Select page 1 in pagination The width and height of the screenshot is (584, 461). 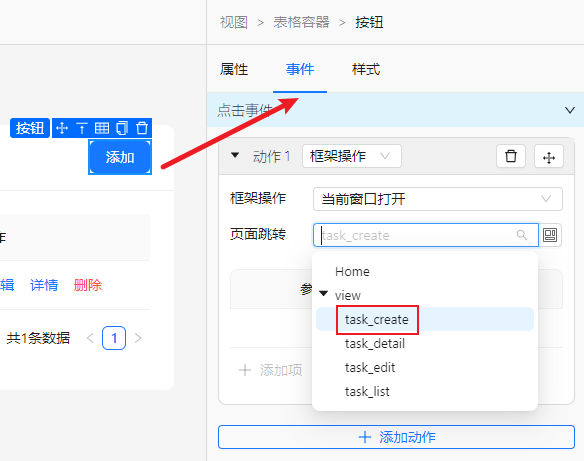[114, 338]
